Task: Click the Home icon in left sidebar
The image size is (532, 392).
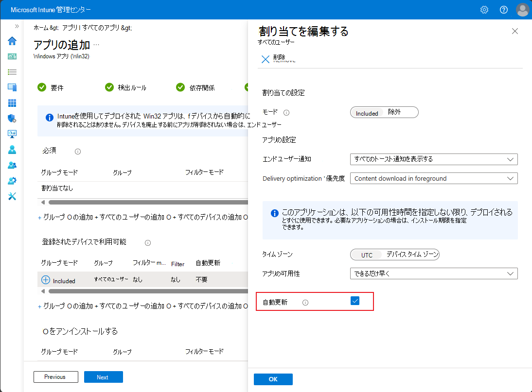Action: click(12, 41)
